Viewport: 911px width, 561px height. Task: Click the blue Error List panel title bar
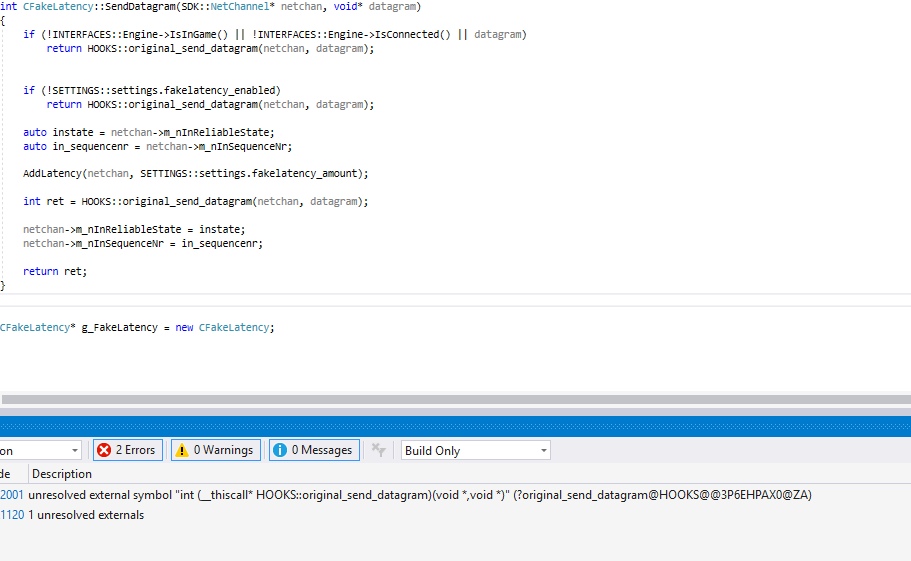455,427
